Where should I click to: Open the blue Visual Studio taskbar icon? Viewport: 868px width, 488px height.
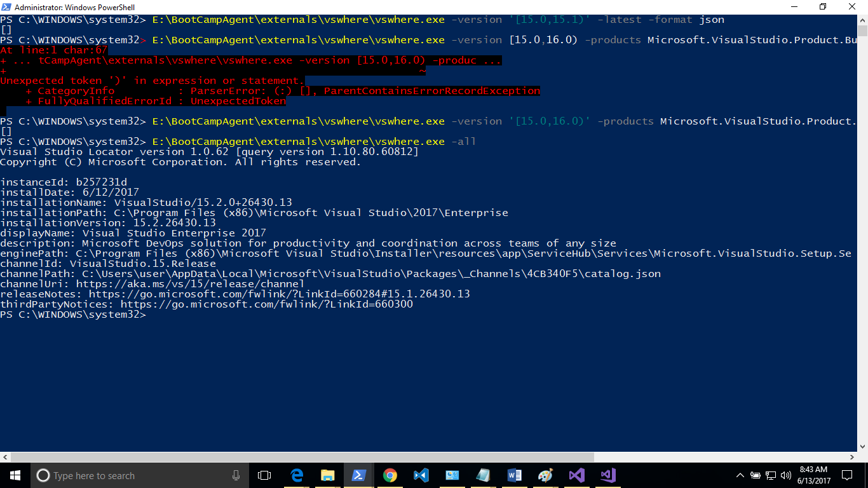click(421, 475)
